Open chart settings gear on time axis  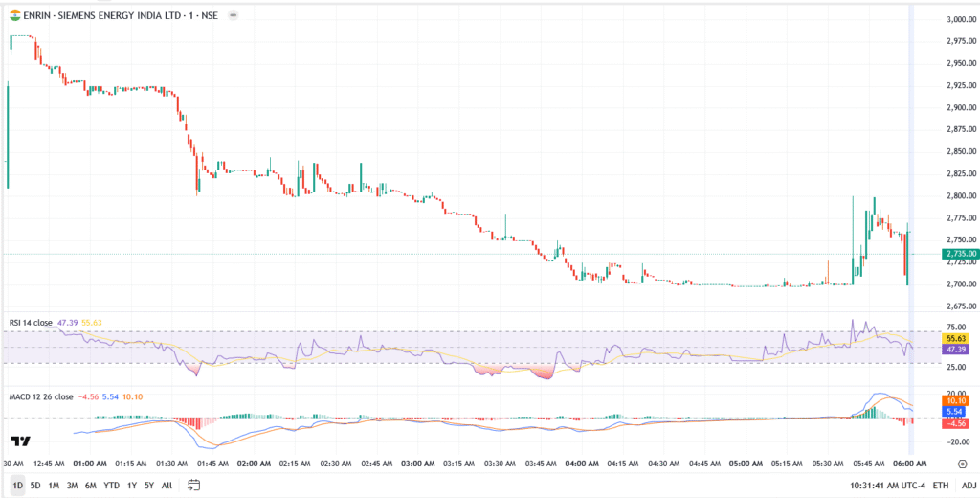click(961, 463)
